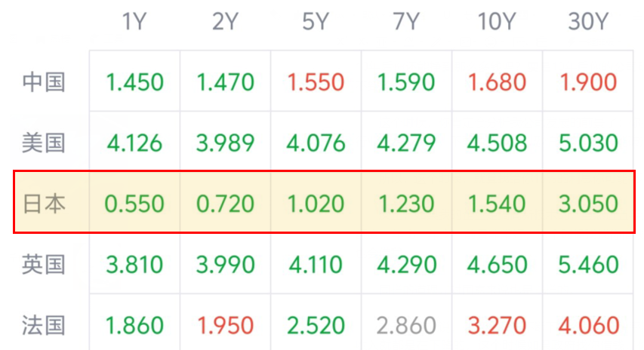This screenshot has height=350, width=644.
Task: Click China 10Y yield 1.680
Action: pos(497,82)
